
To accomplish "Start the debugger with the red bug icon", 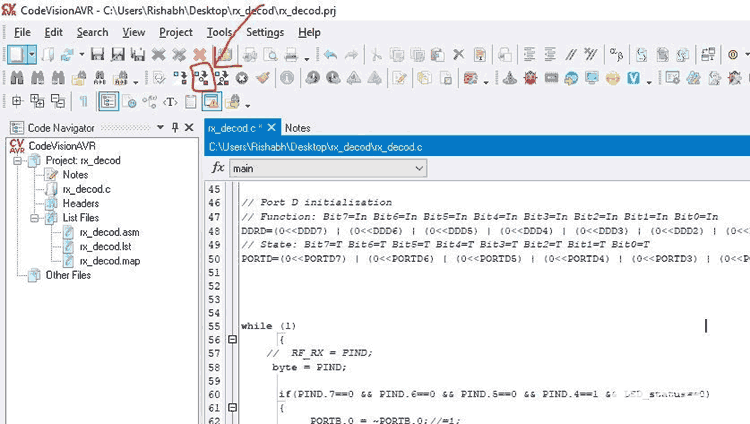I will coord(530,77).
